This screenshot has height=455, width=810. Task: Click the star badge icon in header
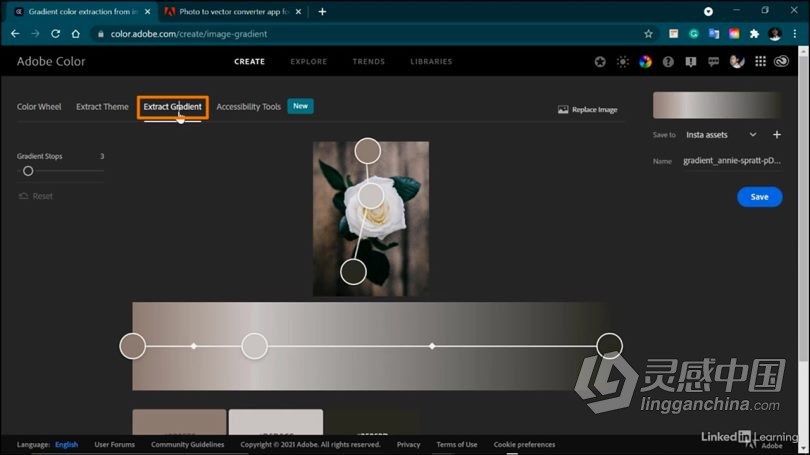point(600,62)
